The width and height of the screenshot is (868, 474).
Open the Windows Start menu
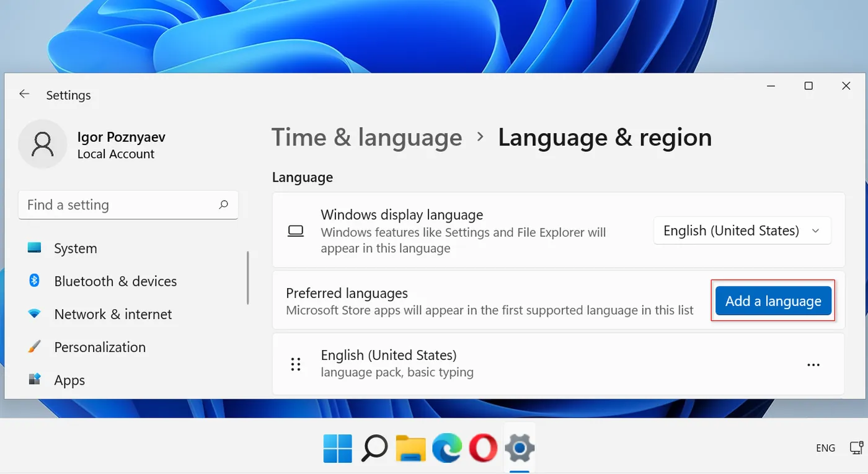[x=338, y=448]
